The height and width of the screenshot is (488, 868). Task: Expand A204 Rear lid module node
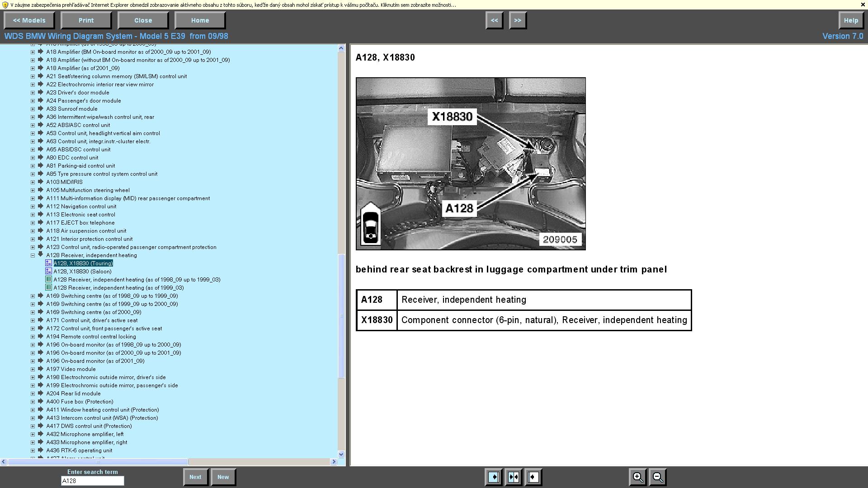(33, 394)
